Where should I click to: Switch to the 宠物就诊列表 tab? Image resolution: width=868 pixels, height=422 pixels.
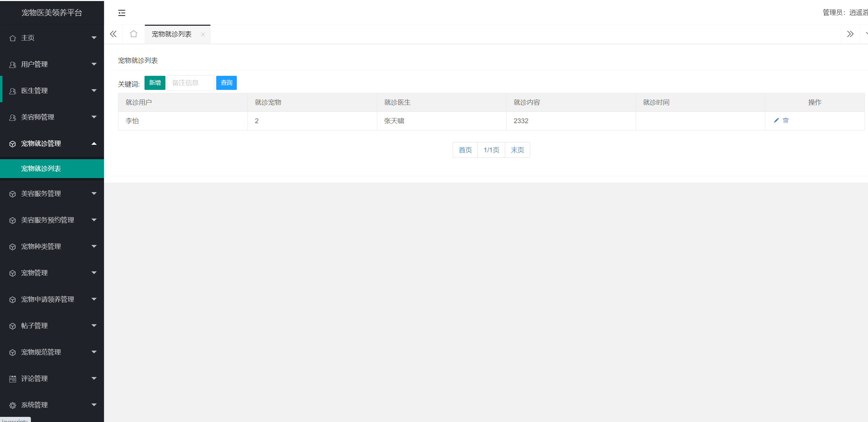(x=172, y=34)
